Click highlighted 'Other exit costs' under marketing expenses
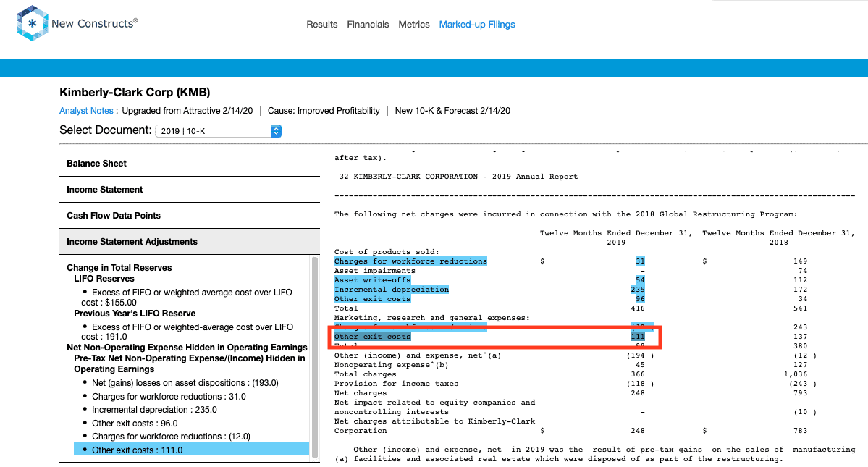This screenshot has width=868, height=467. [x=372, y=337]
